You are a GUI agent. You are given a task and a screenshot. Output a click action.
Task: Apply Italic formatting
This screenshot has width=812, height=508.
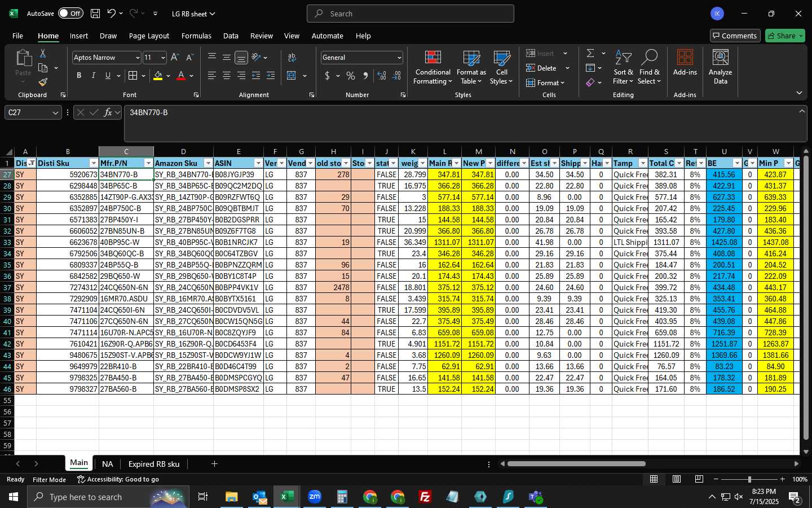click(93, 76)
